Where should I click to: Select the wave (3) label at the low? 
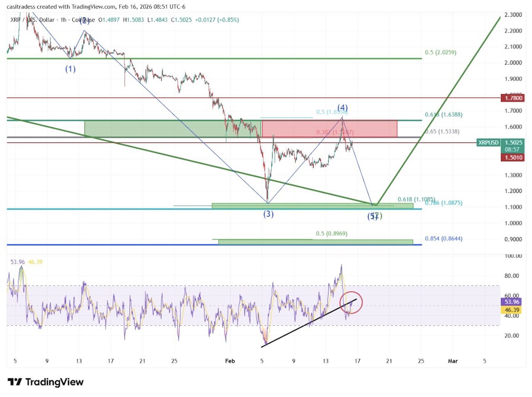click(268, 214)
